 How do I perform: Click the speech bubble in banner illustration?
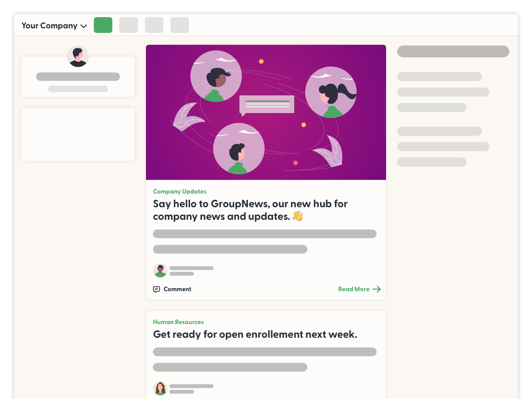267,105
